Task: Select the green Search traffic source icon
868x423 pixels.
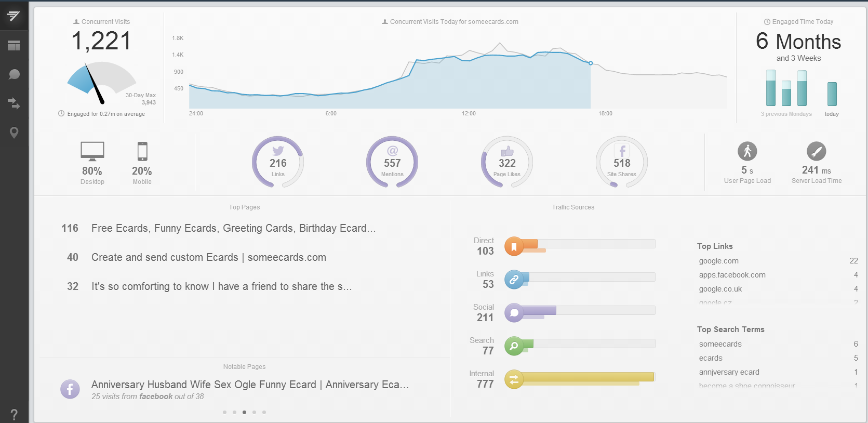Action: [x=514, y=346]
